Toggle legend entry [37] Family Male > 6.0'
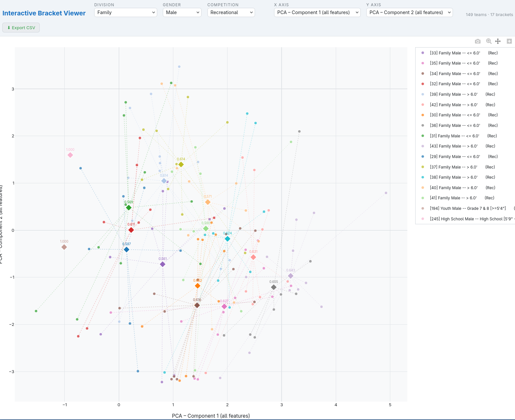 (465, 167)
